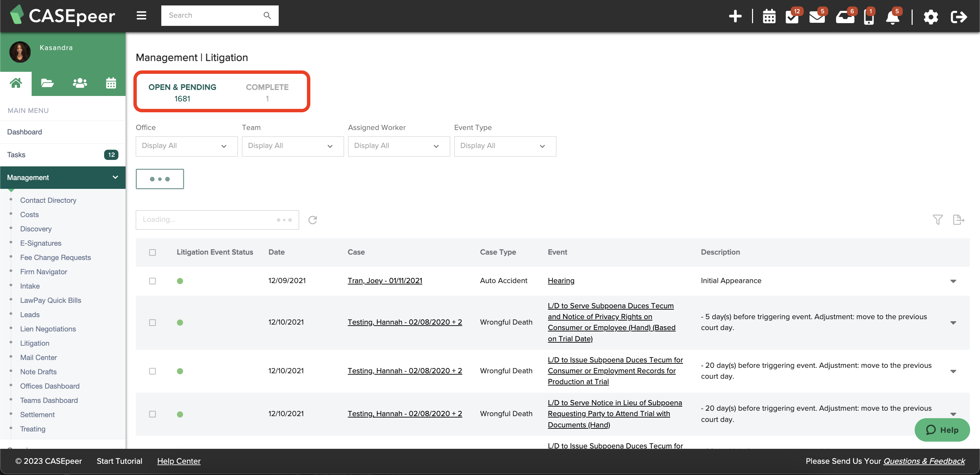Click the export table icon
Image resolution: width=980 pixels, height=475 pixels.
pos(958,219)
